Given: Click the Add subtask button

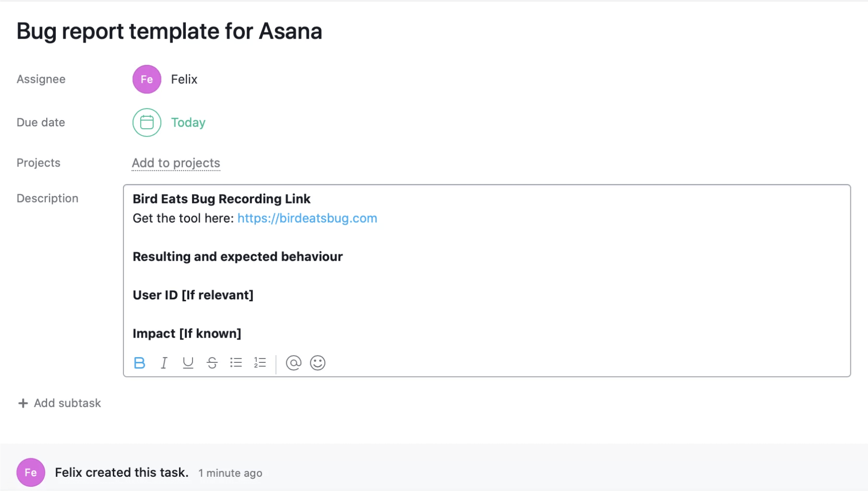Looking at the screenshot, I should tap(60, 403).
